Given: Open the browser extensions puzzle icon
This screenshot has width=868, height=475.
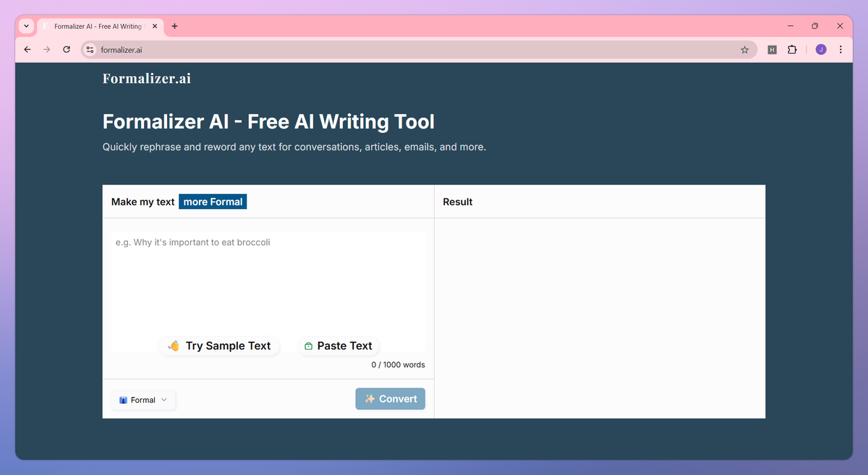Looking at the screenshot, I should click(x=792, y=49).
